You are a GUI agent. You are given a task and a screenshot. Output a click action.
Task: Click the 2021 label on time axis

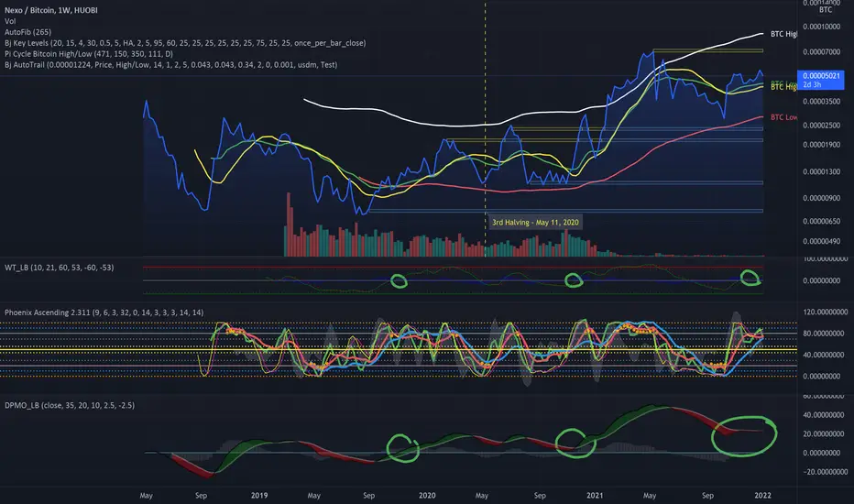coord(595,495)
